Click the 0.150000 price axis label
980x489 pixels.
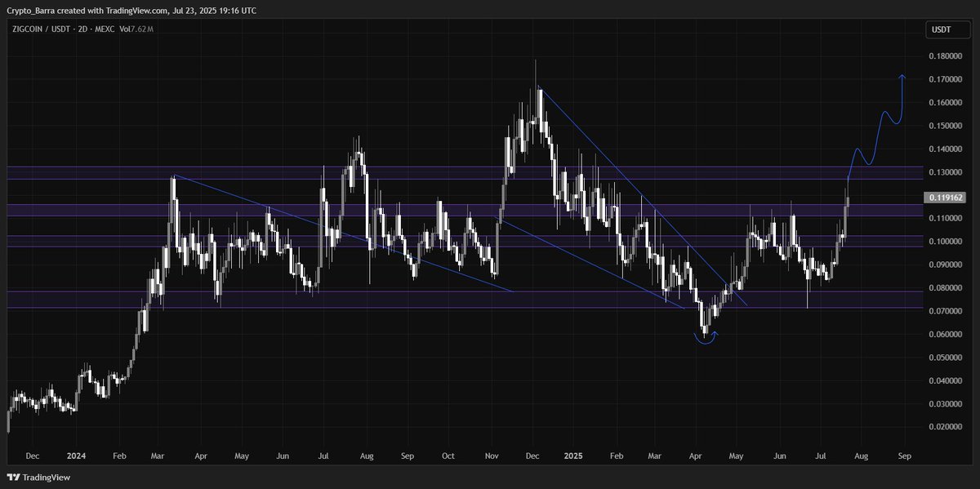click(x=946, y=127)
